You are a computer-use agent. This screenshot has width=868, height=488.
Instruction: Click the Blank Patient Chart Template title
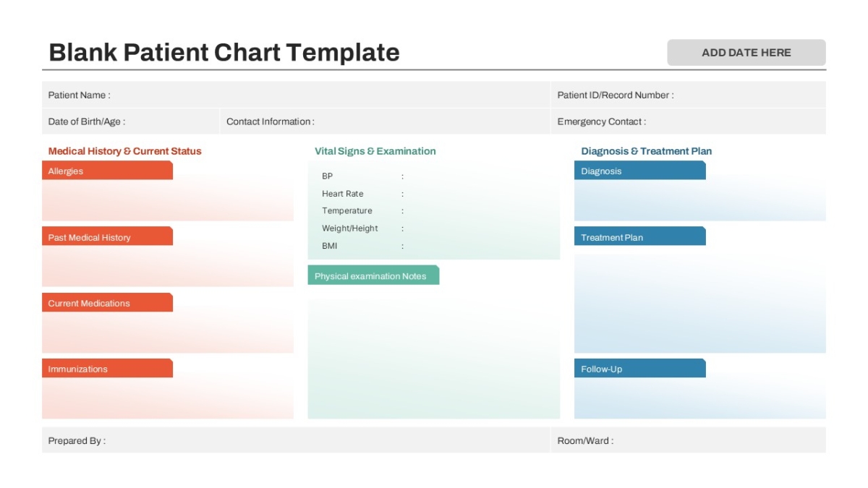tap(224, 52)
